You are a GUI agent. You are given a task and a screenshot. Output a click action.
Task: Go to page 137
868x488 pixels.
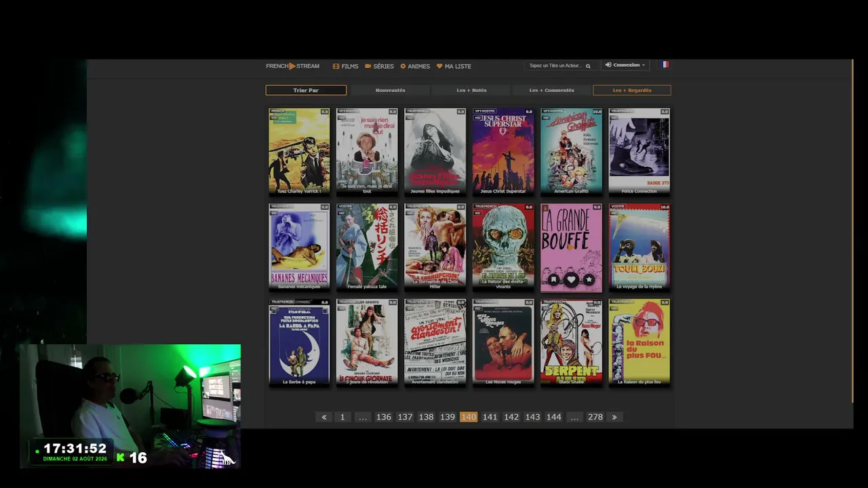[405, 417]
